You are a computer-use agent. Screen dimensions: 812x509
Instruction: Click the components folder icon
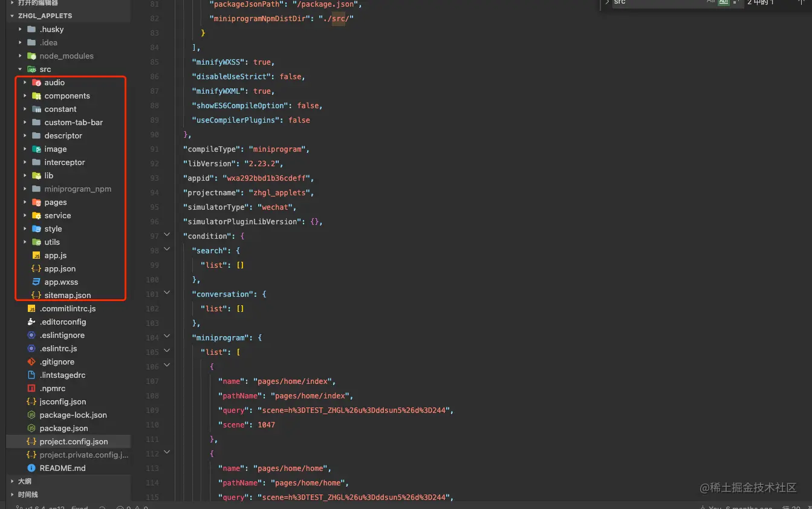coord(36,96)
